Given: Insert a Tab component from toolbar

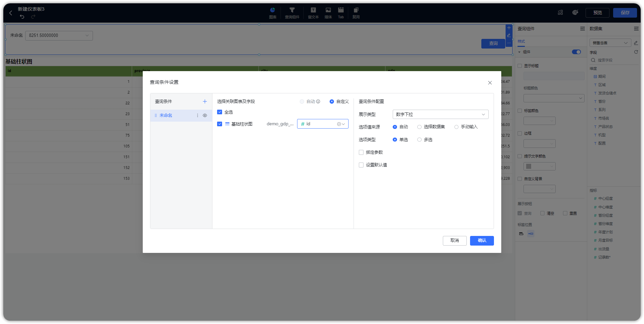Looking at the screenshot, I should pyautogui.click(x=341, y=13).
